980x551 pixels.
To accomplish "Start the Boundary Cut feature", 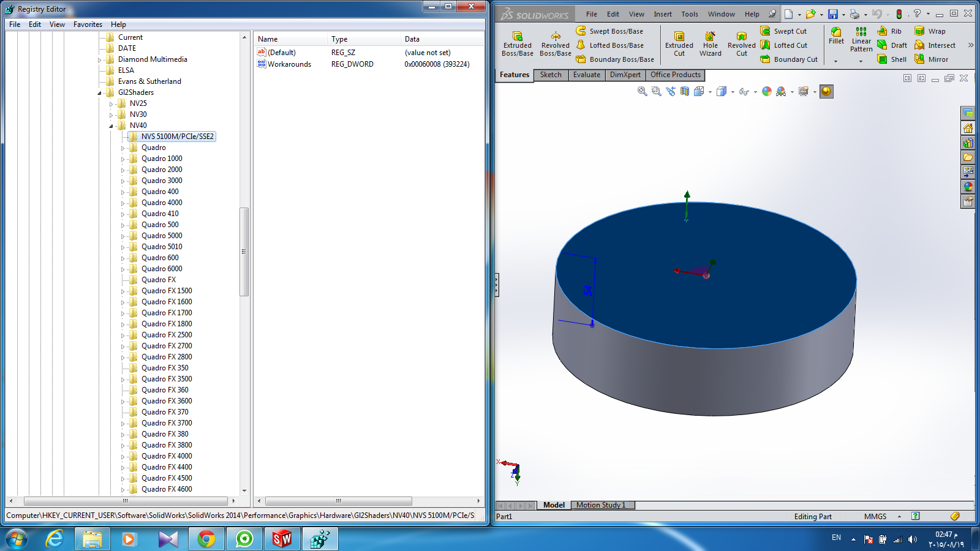I will point(789,59).
